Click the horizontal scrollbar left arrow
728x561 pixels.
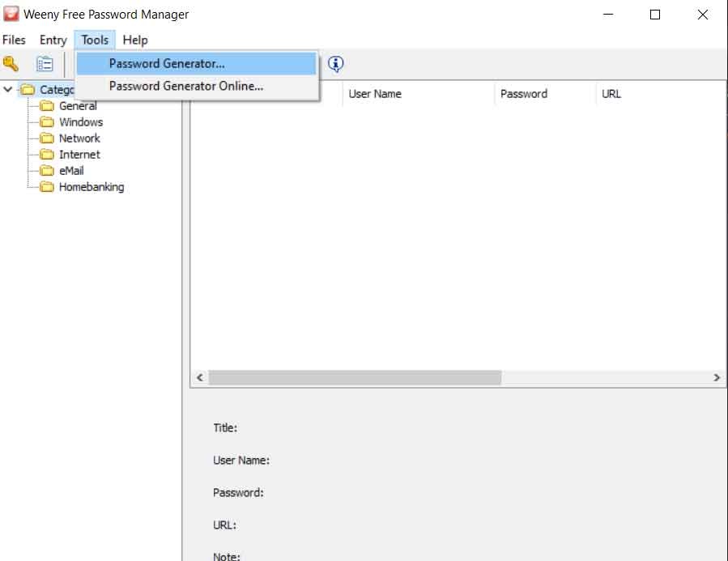(x=200, y=378)
